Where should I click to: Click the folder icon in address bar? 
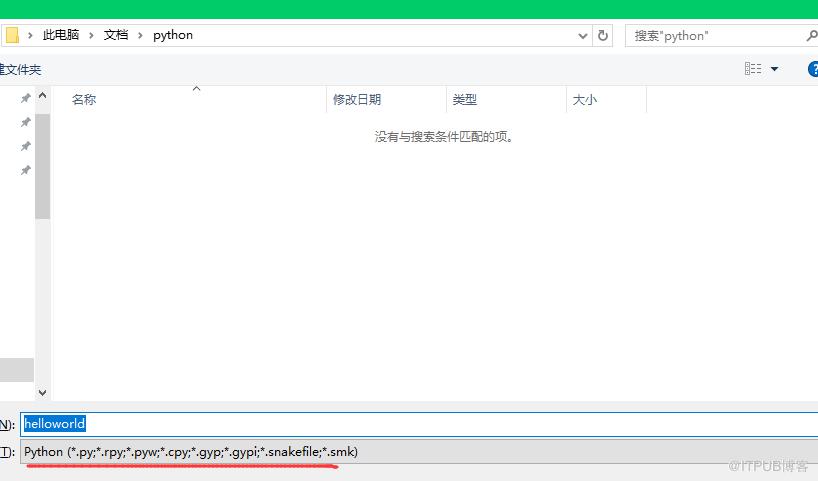12,35
